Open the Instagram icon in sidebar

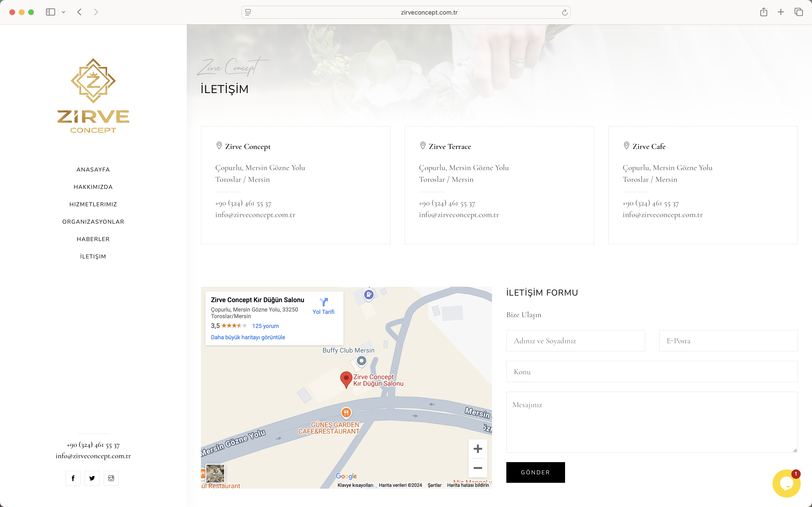[111, 478]
